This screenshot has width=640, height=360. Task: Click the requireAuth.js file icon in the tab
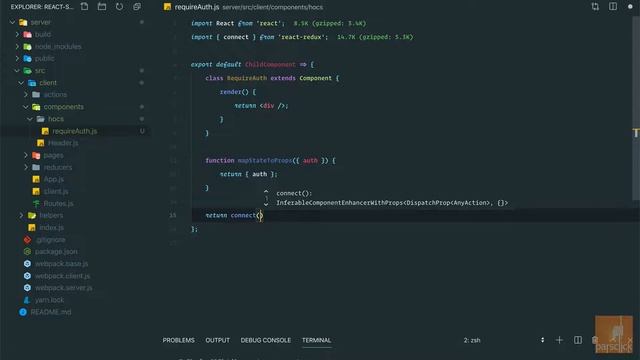coord(167,7)
